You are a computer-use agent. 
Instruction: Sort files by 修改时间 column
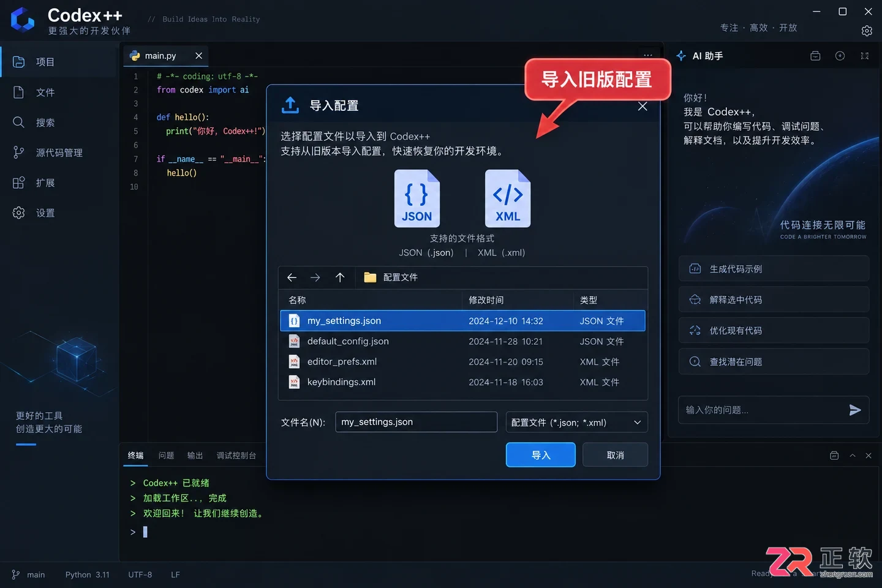[486, 300]
